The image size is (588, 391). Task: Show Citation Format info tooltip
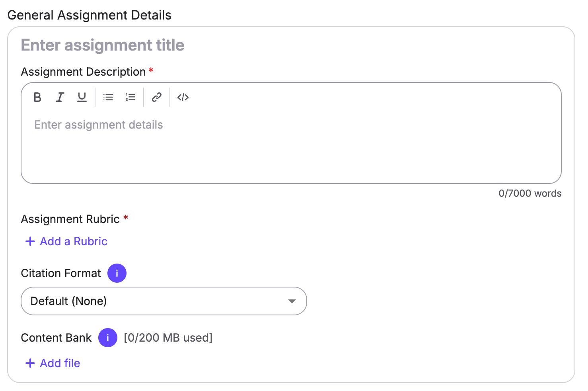pyautogui.click(x=117, y=273)
